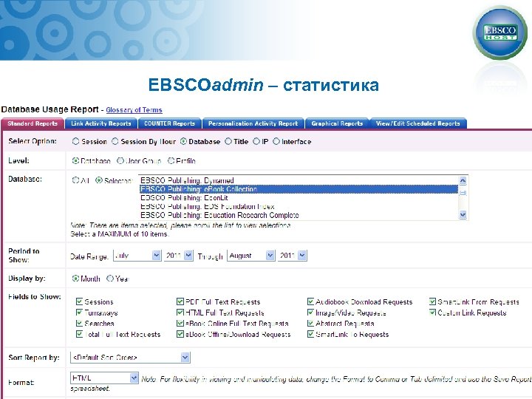Select Session By Hour radio button
Screen dimensions: 532x399
point(115,141)
